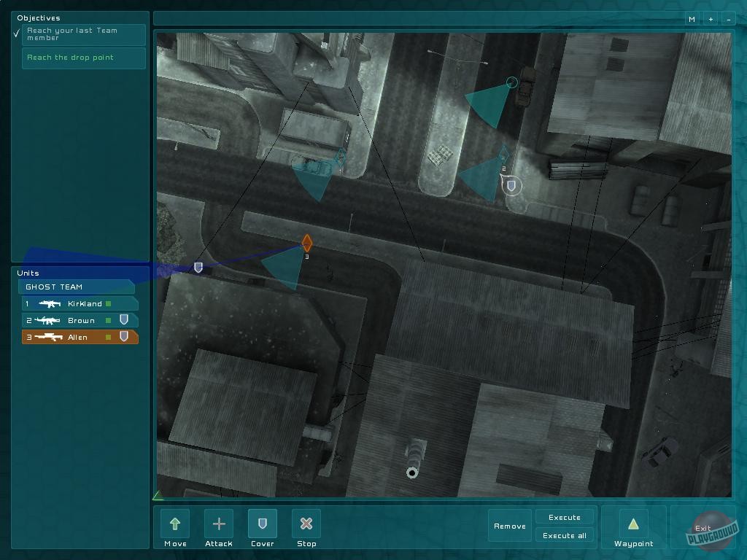Exit the tactical map
Viewport: 747px width, 560px height.
(x=703, y=528)
